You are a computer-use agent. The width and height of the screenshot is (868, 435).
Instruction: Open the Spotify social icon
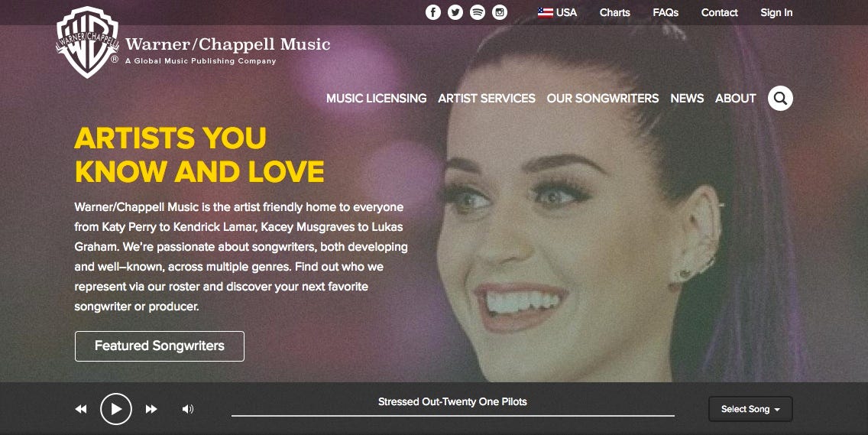[478, 12]
